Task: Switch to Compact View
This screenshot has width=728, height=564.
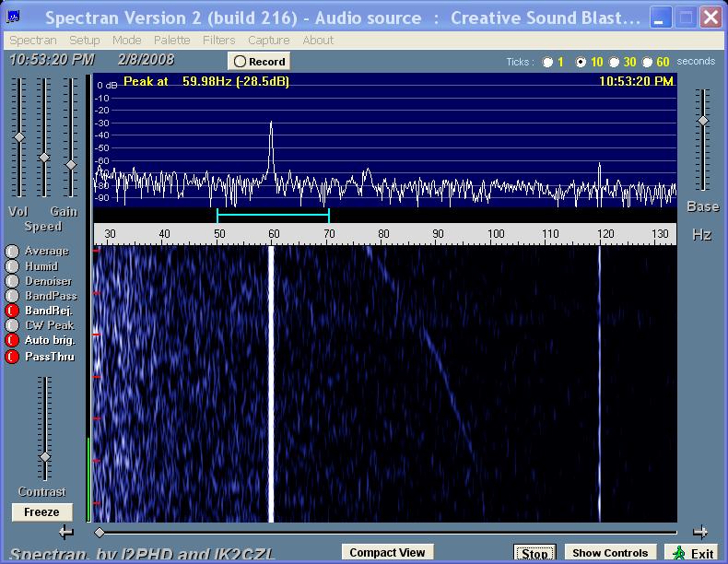Action: pyautogui.click(x=387, y=552)
